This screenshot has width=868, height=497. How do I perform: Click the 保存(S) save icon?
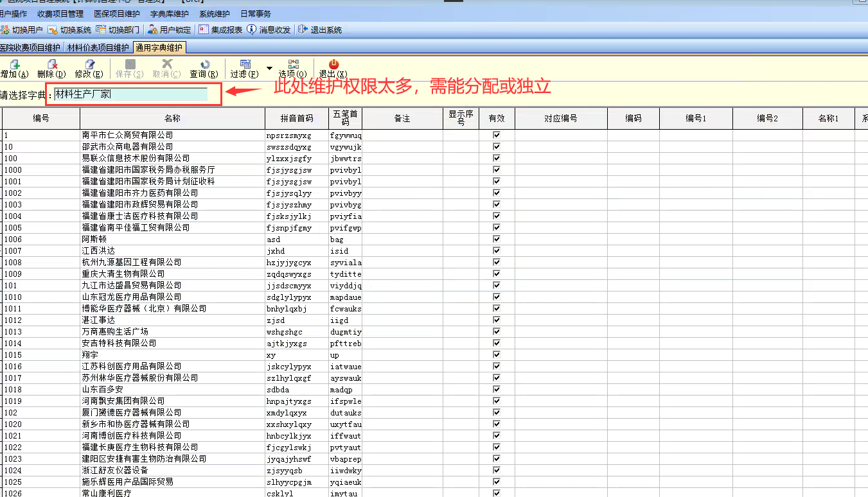coord(130,64)
